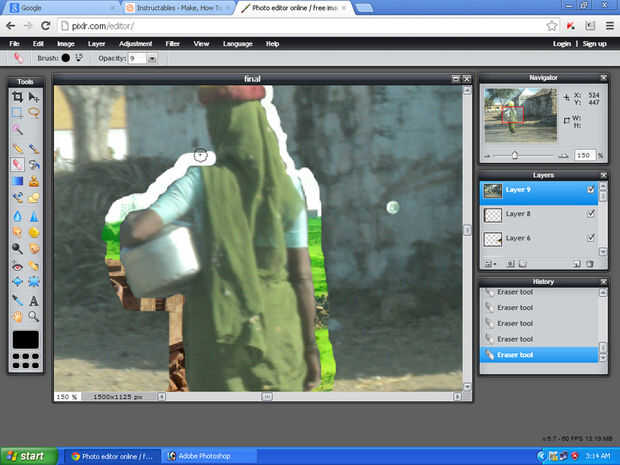Open the View menu
Viewport: 620px width, 465px height.
[201, 43]
